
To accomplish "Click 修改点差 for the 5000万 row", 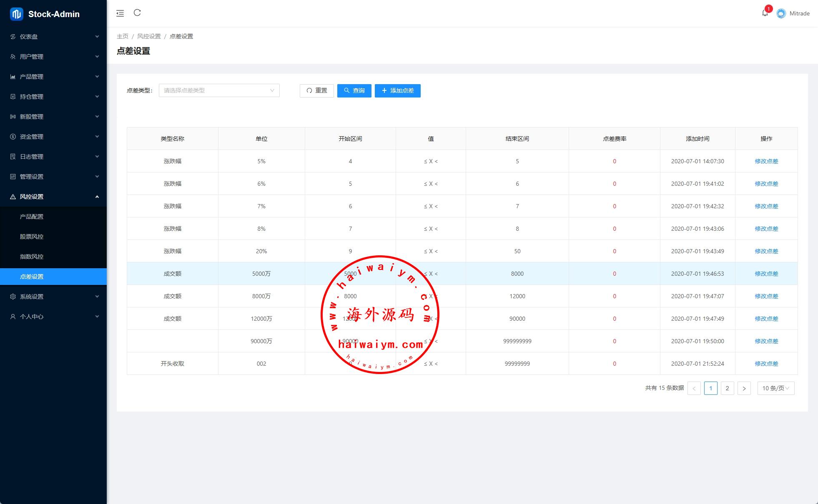I will click(766, 274).
